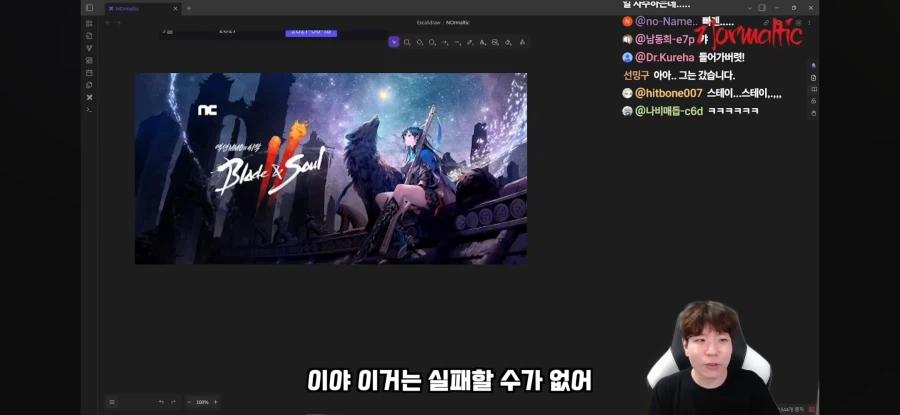Open the three-dots more options menu

coord(810,23)
